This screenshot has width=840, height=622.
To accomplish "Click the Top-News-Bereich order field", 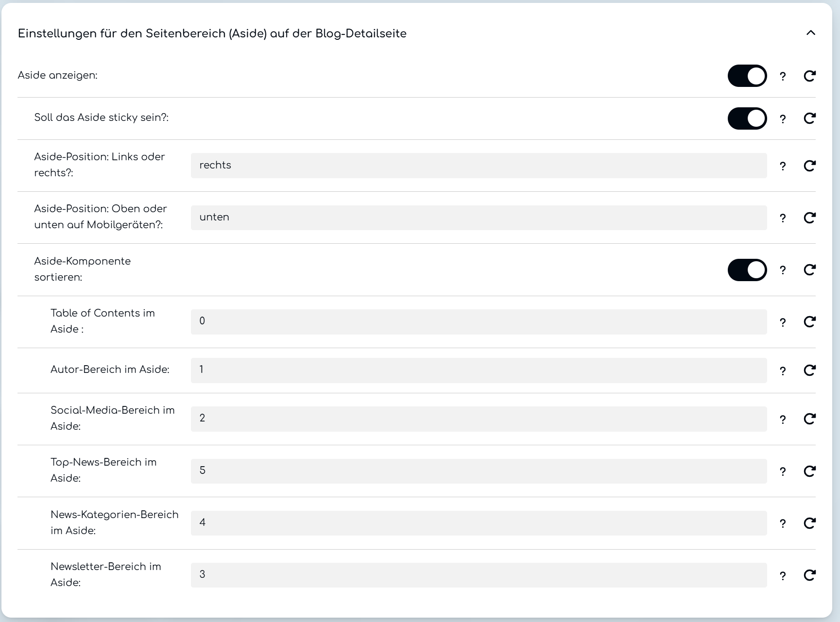I will pos(479,471).
